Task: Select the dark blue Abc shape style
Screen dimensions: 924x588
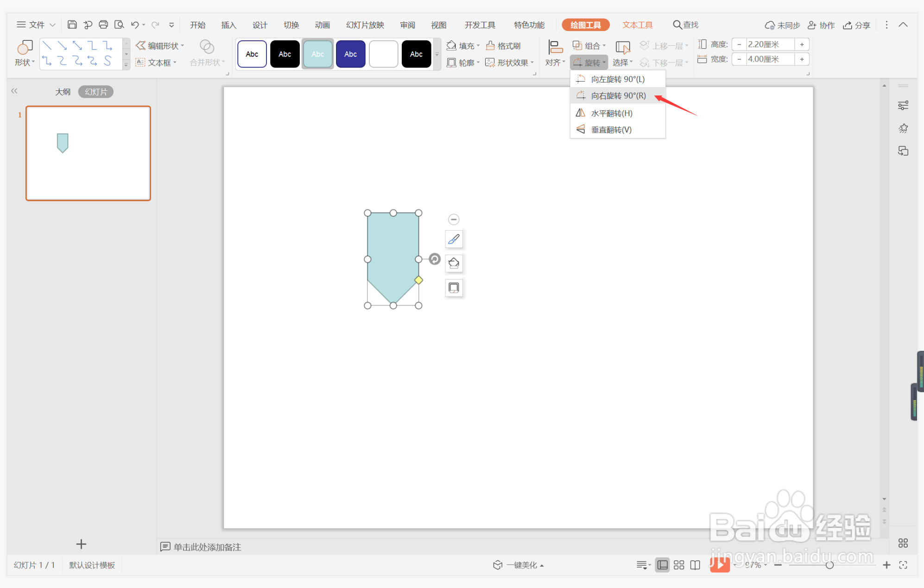Action: click(x=350, y=54)
